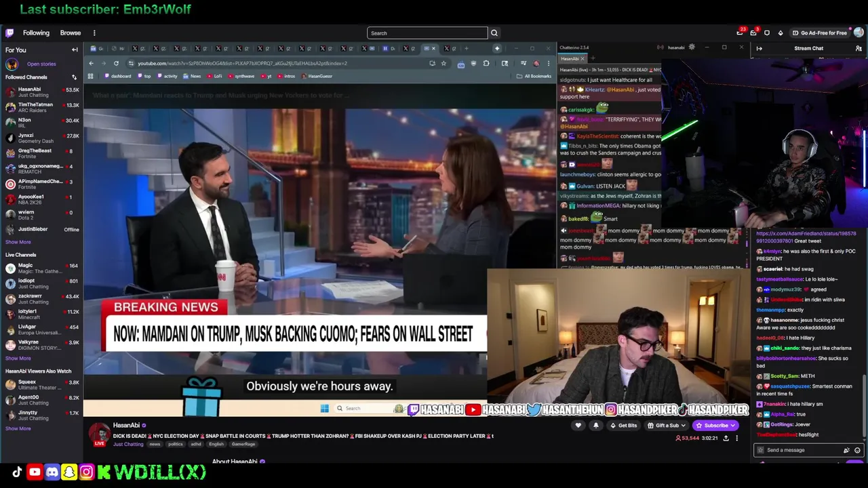Focus the Twitch search field
Image resolution: width=868 pixels, height=488 pixels.
pos(427,33)
